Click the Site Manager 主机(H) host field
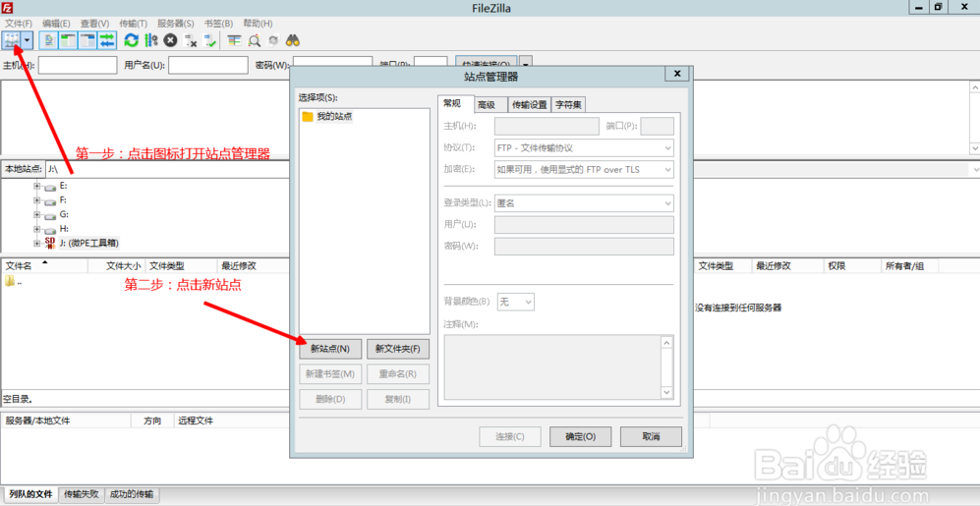 (x=547, y=126)
